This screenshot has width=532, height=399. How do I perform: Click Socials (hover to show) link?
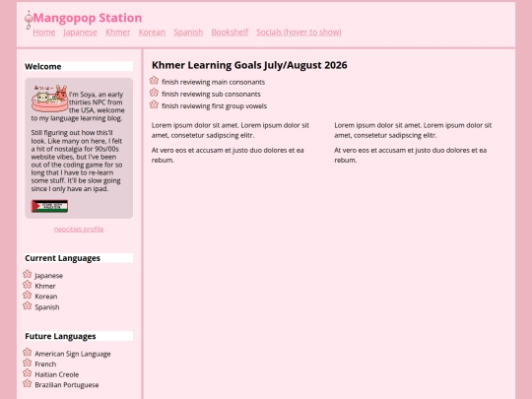(299, 33)
